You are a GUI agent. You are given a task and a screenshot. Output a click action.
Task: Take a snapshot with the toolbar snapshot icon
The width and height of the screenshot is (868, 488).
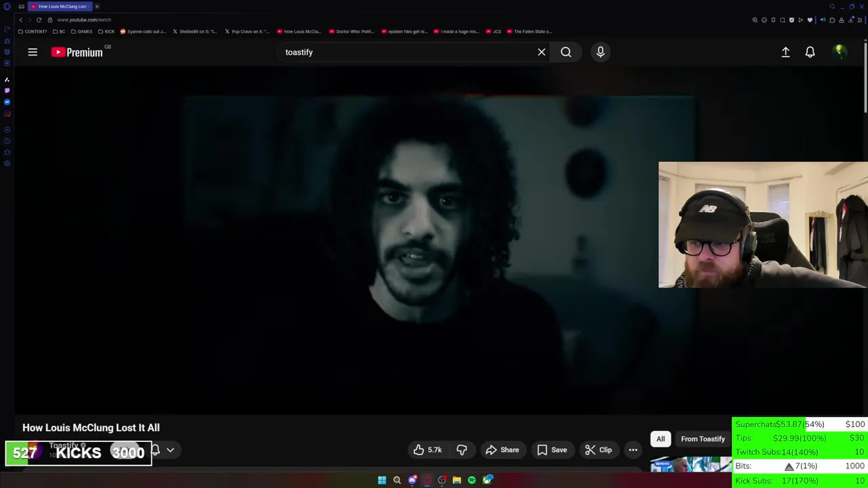783,20
